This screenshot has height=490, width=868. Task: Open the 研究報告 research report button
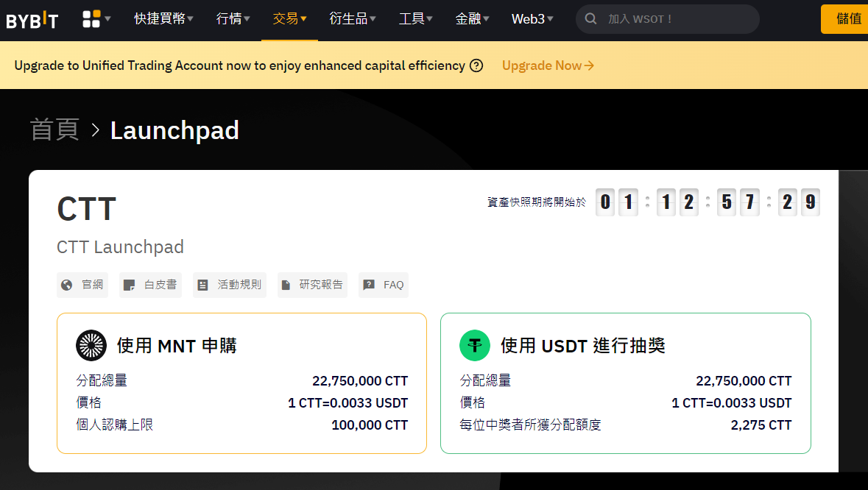[312, 285]
